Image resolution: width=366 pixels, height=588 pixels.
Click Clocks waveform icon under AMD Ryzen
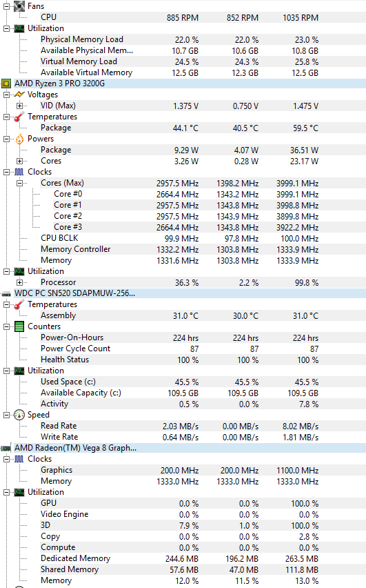(19, 172)
